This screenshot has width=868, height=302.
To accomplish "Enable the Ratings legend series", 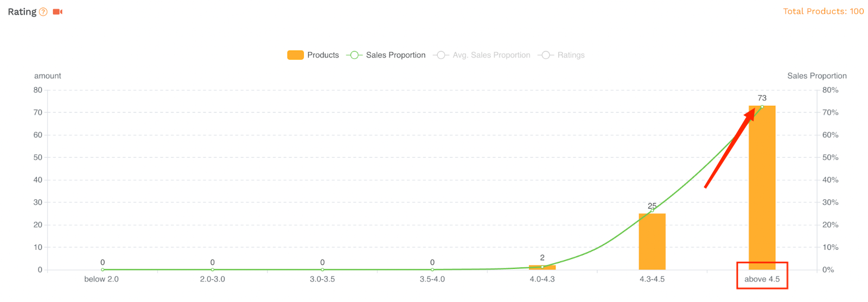I will point(561,55).
